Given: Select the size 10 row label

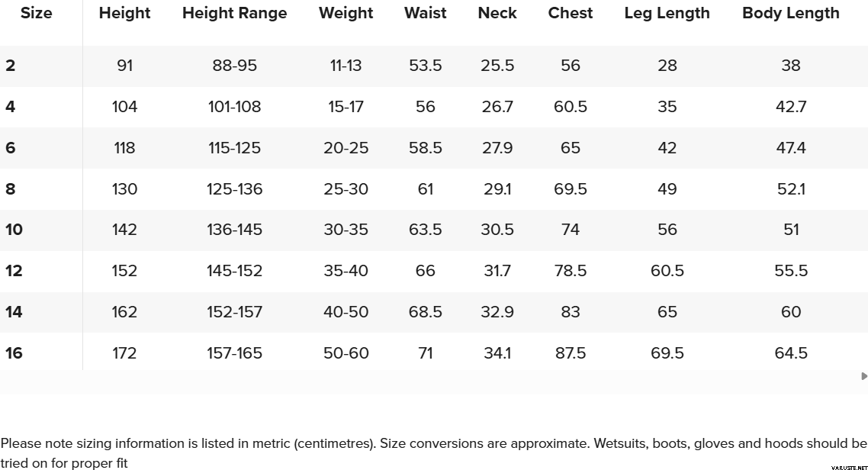Looking at the screenshot, I should tap(14, 230).
